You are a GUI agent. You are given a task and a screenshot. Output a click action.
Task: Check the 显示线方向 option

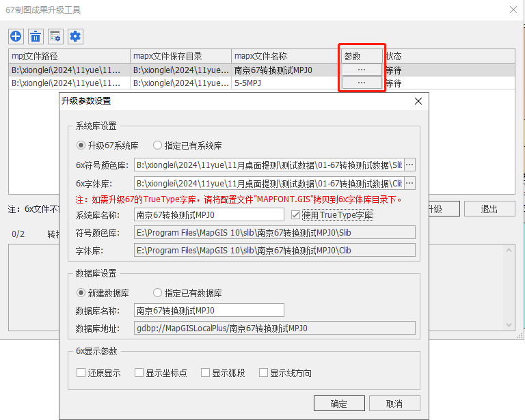263,373
